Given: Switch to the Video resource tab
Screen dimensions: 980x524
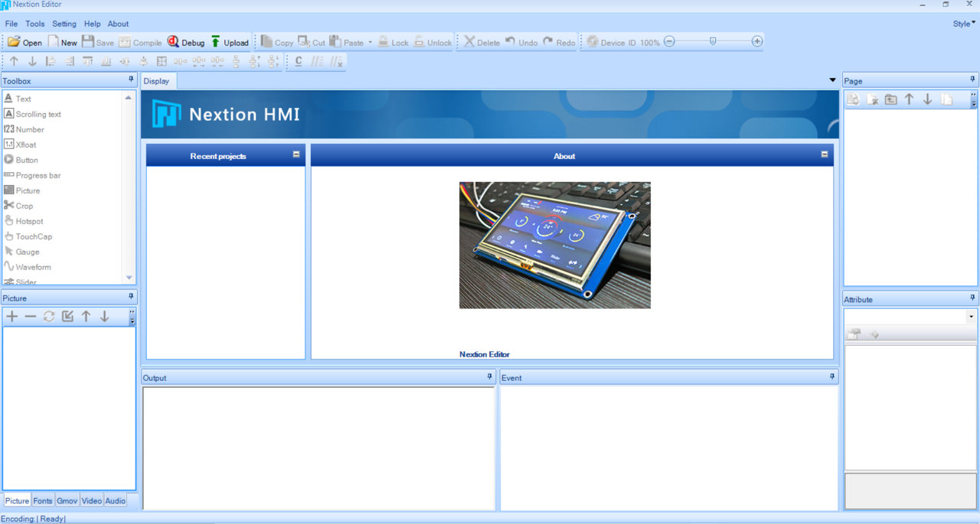Looking at the screenshot, I should [91, 501].
